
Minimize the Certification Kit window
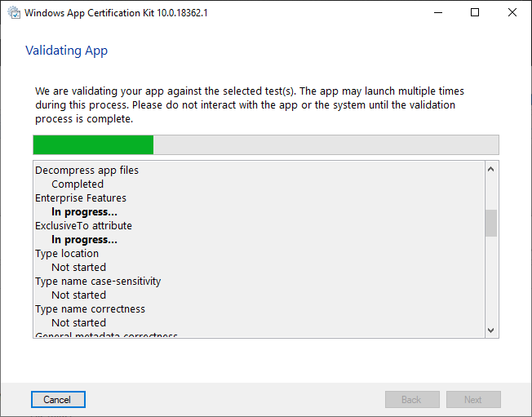[x=438, y=12]
